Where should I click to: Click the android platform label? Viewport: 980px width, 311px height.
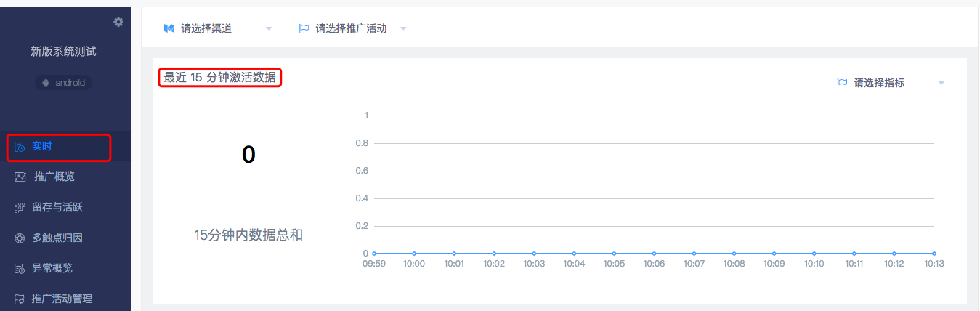[x=70, y=83]
